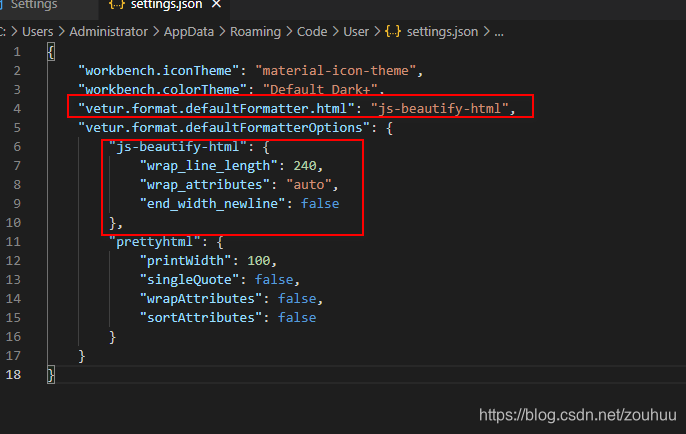Open the breadcrumb ellipsis segment

tap(499, 32)
